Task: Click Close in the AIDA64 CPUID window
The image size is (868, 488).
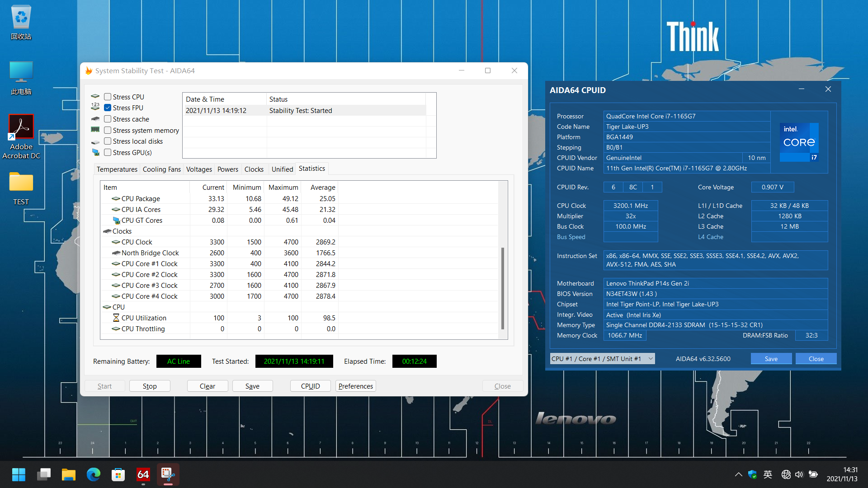Action: click(816, 359)
